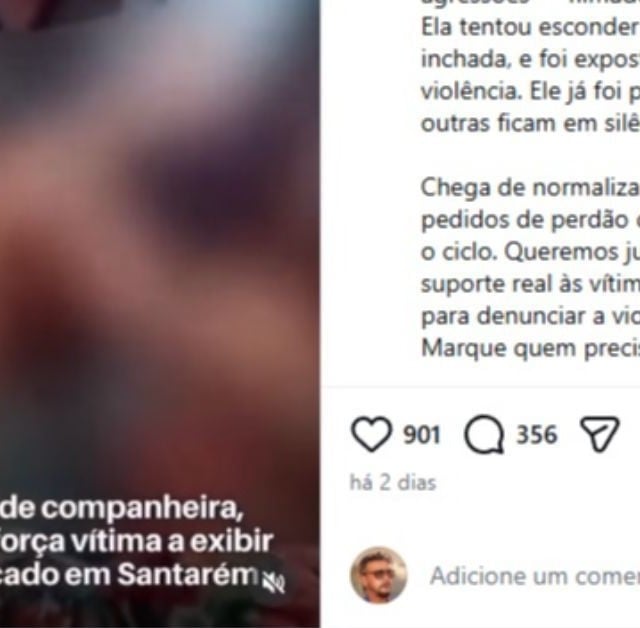640x628 pixels.
Task: Unmute the video with the speaker icon
Action: click(274, 583)
